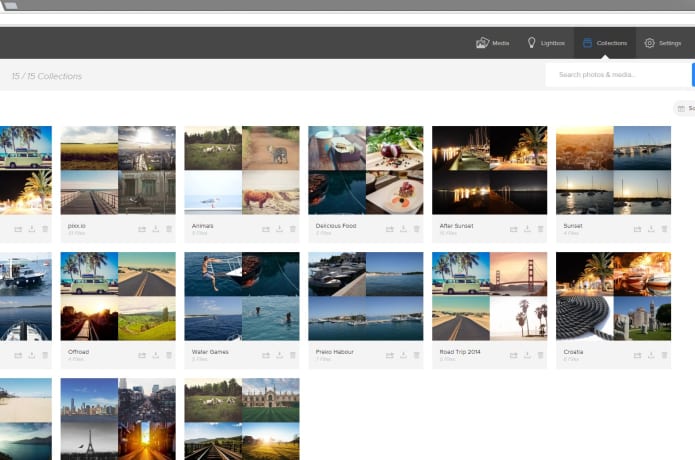Click the "After Sunset" collection name
The height and width of the screenshot is (460, 695).
[x=457, y=226]
